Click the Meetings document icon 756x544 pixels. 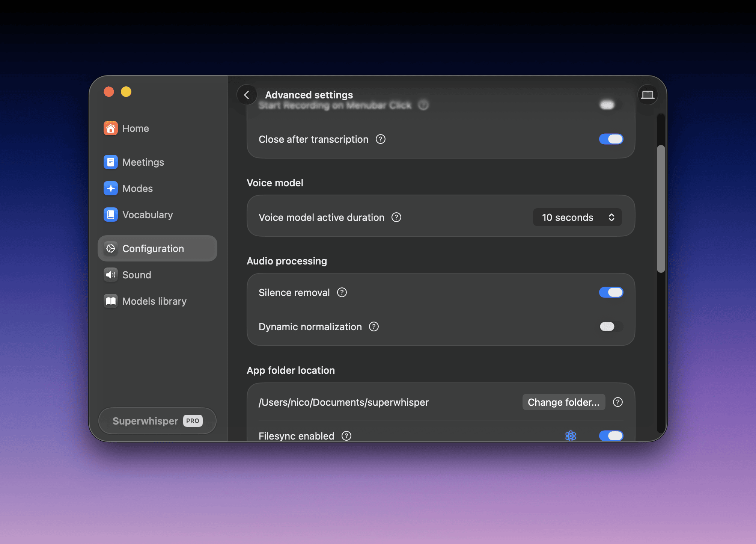(111, 162)
